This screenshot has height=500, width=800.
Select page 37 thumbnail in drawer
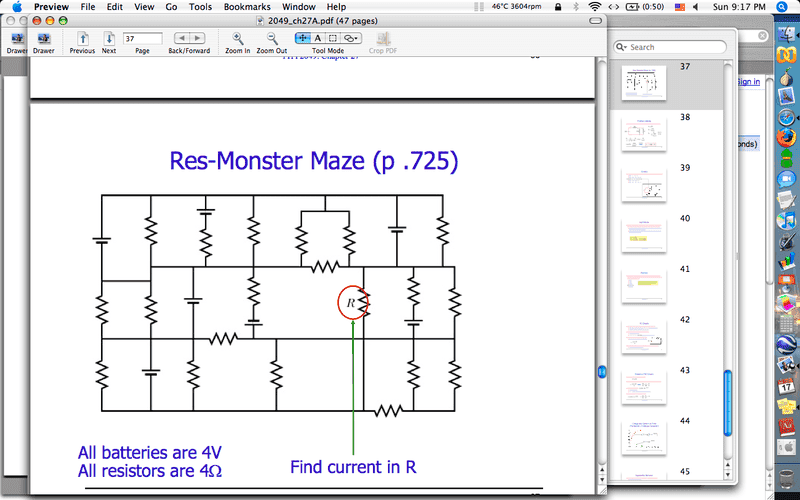[x=644, y=83]
